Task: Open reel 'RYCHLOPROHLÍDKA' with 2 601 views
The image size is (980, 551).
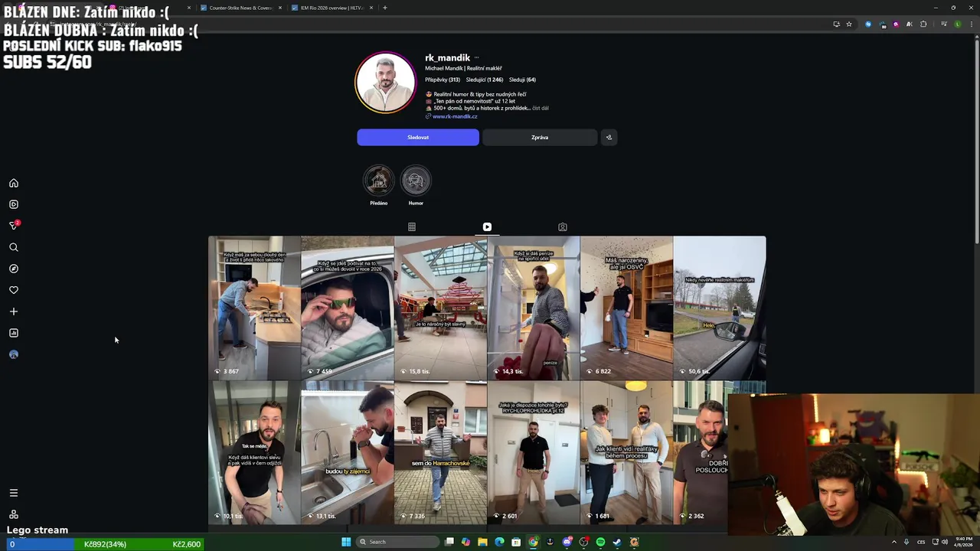Action: point(534,452)
